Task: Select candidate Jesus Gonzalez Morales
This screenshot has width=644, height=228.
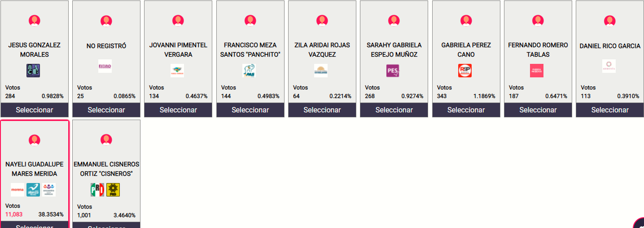Action: pyautogui.click(x=35, y=110)
